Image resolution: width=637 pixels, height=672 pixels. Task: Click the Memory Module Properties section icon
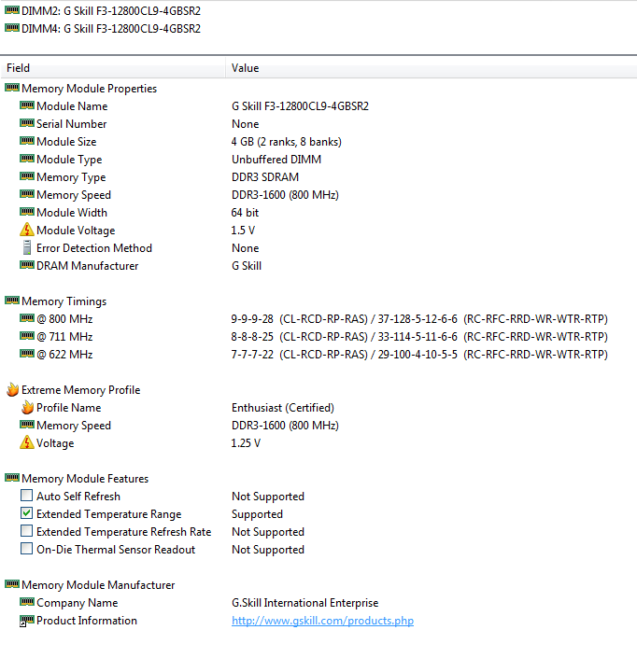click(x=12, y=88)
